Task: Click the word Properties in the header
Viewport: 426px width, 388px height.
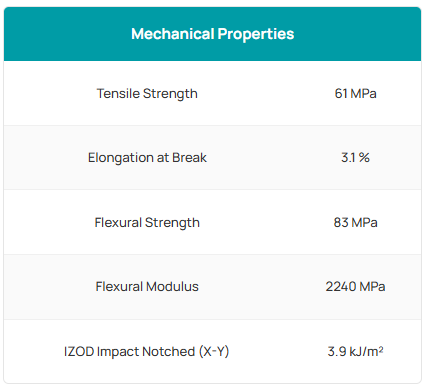Action: click(256, 34)
